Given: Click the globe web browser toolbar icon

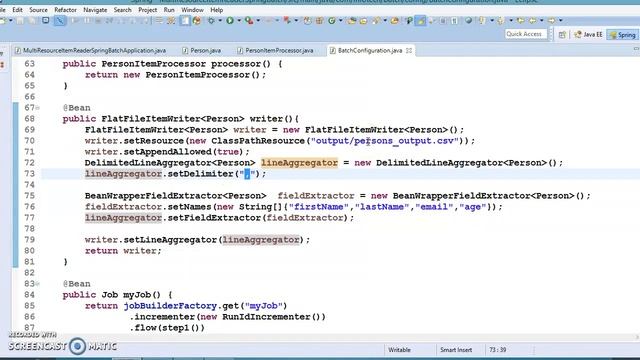Looking at the screenshot, I should [x=469, y=20].
